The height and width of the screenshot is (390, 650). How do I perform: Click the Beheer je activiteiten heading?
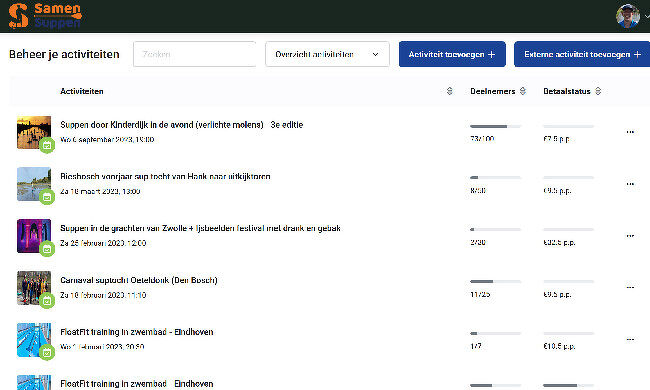pyautogui.click(x=64, y=54)
